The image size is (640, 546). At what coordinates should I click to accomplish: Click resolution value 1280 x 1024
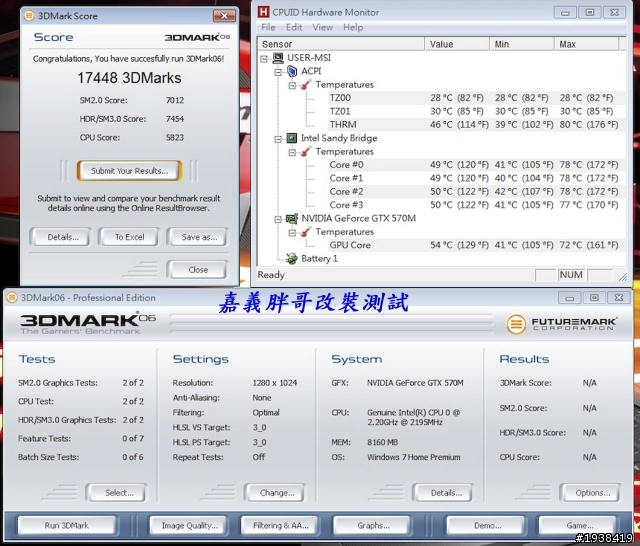[275, 383]
